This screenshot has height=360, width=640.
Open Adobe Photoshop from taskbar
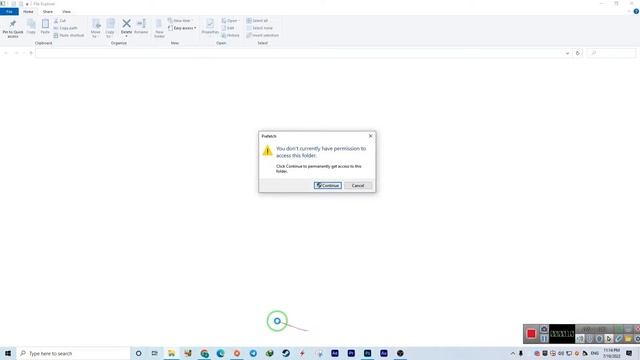pyautogui.click(x=367, y=353)
